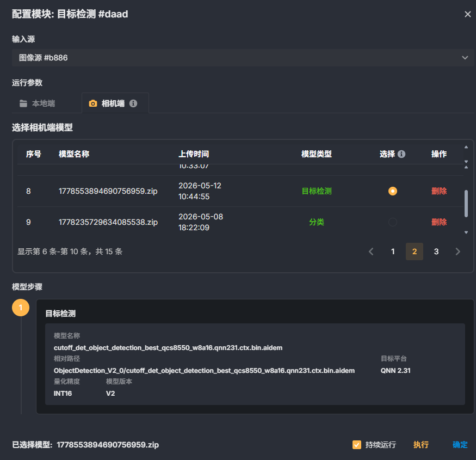Viewport: 476px width, 460px height.
Task: Click the scroll-up arrow beside the table header
Action: click(x=466, y=148)
